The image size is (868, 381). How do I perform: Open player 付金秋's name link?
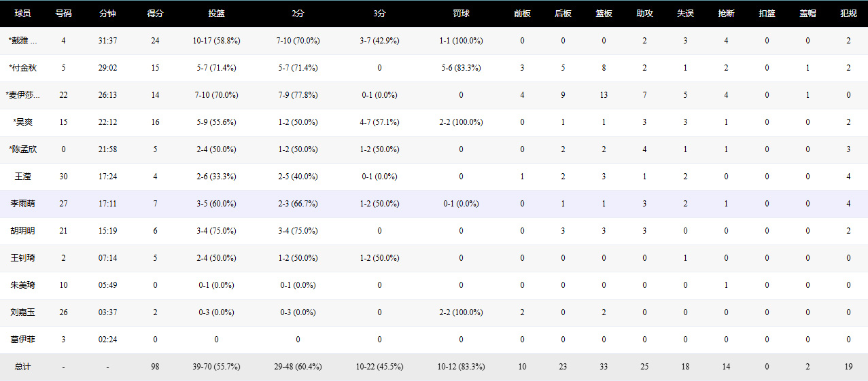23,68
